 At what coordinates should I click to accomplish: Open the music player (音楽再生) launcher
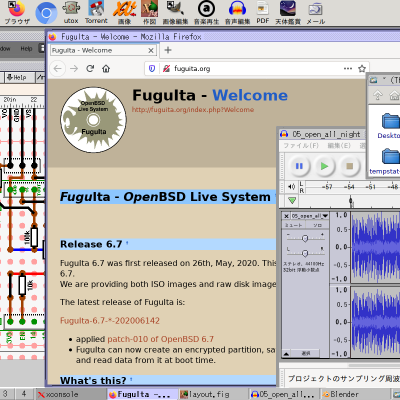(206, 12)
